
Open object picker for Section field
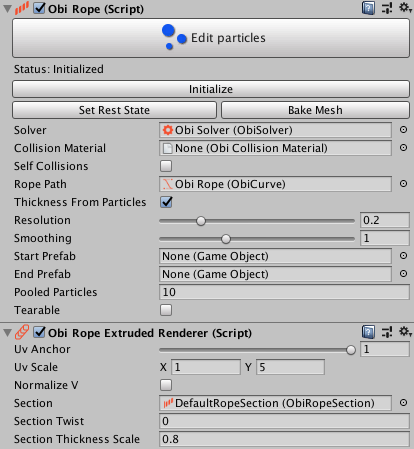pos(403,403)
